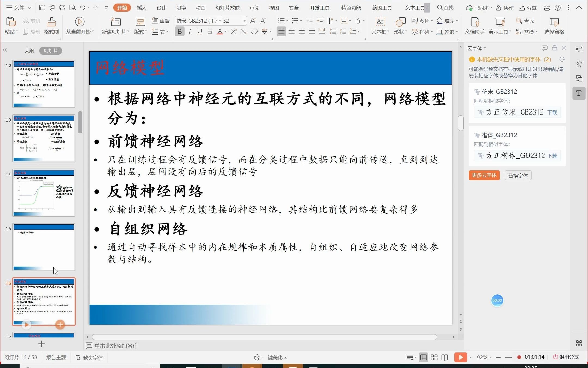Image resolution: width=588 pixels, height=368 pixels.
Task: Open the Animation (动画) tab
Action: tap(200, 8)
